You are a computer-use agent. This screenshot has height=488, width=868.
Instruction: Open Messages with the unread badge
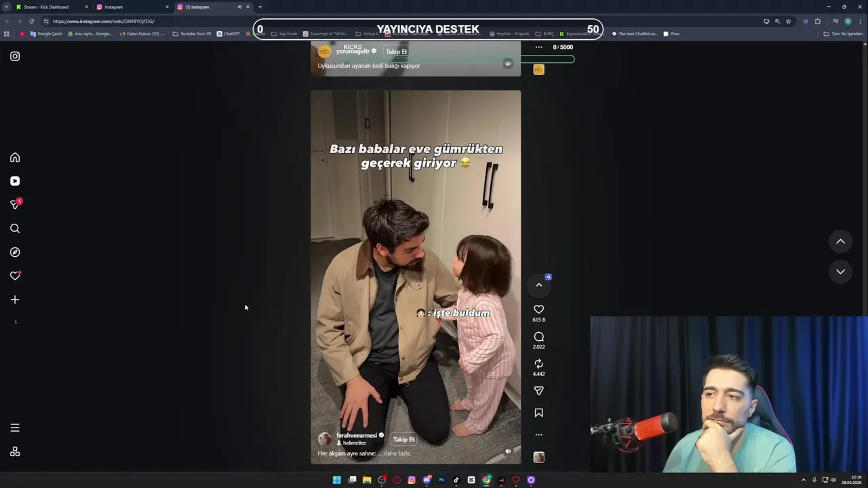[15, 204]
